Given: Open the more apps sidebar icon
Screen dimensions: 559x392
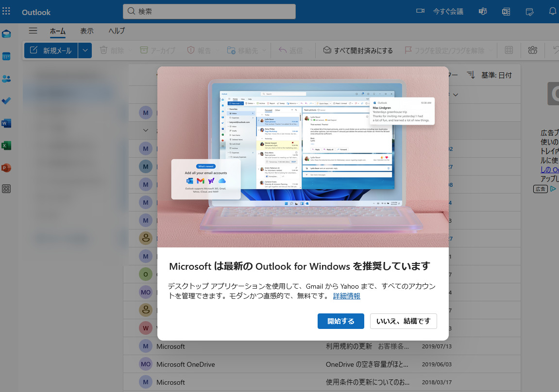Looking at the screenshot, I should 6,189.
